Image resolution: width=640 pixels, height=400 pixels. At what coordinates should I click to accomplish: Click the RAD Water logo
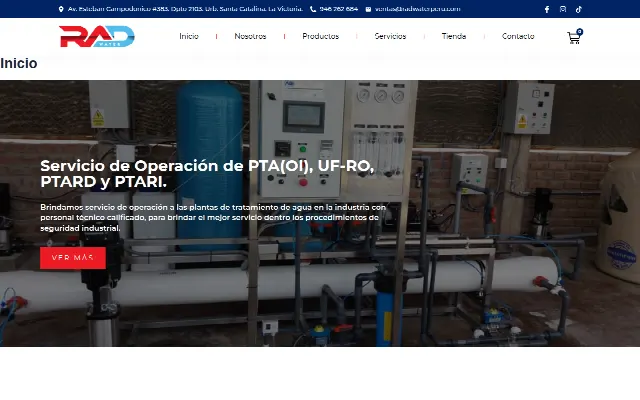[x=97, y=36]
